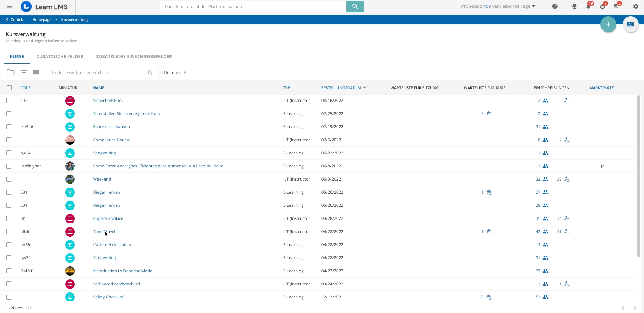Screen dimensions: 644x313
Task: Open the filter options icon
Action: pos(23,72)
